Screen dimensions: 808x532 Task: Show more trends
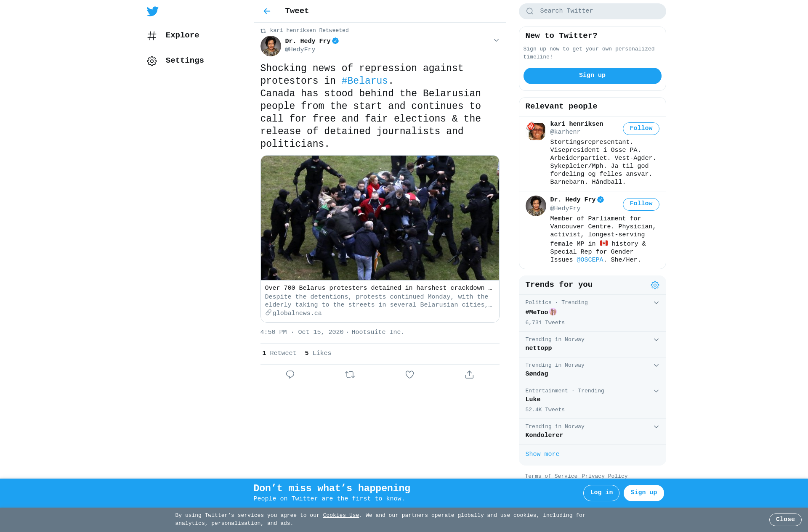[x=542, y=454]
